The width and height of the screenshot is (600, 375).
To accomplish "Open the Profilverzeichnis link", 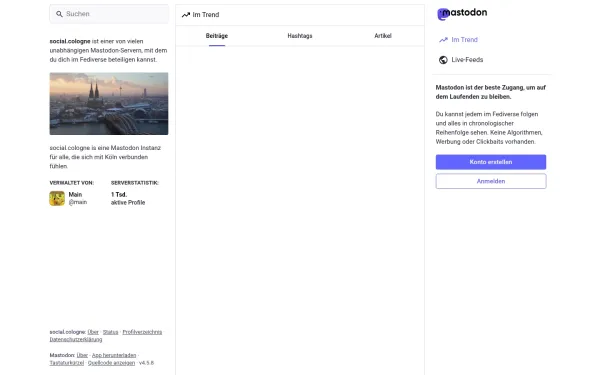I will (142, 332).
